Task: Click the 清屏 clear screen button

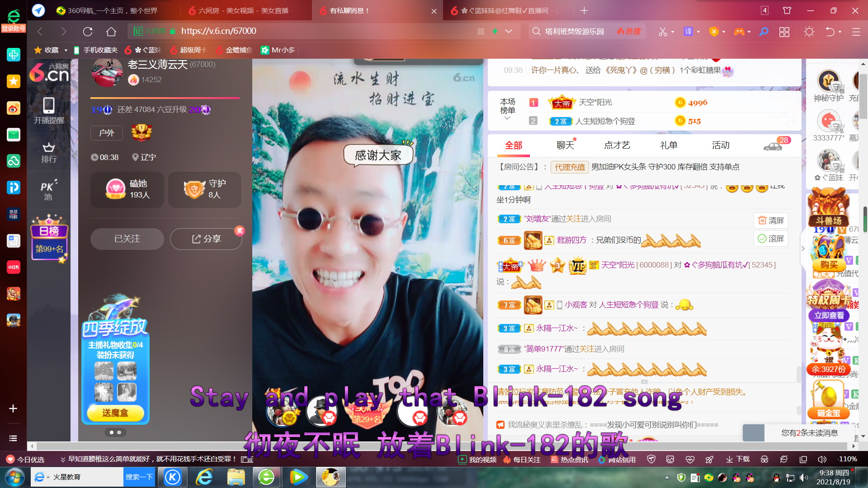Action: [771, 220]
